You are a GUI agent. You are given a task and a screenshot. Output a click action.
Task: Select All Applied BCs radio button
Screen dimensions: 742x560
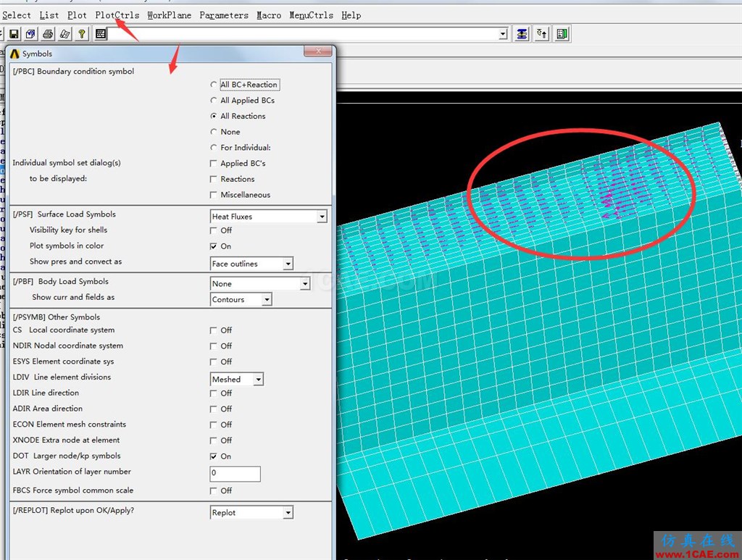click(x=214, y=100)
